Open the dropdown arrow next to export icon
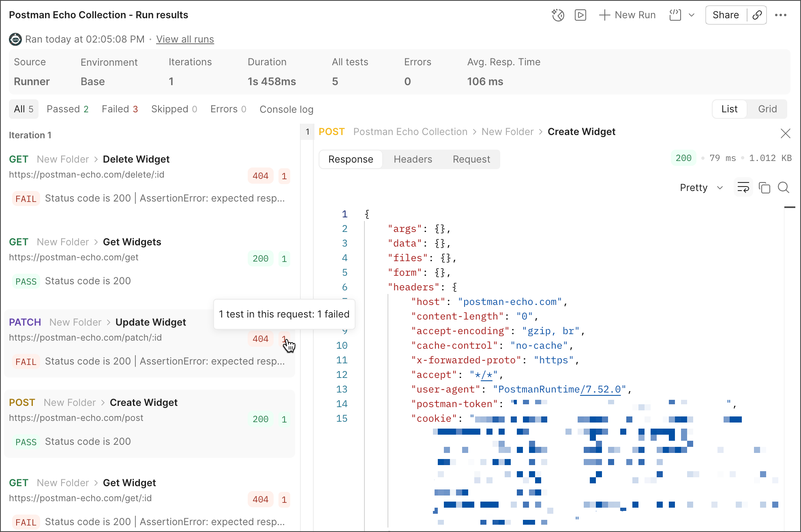The height and width of the screenshot is (532, 801). click(x=692, y=15)
